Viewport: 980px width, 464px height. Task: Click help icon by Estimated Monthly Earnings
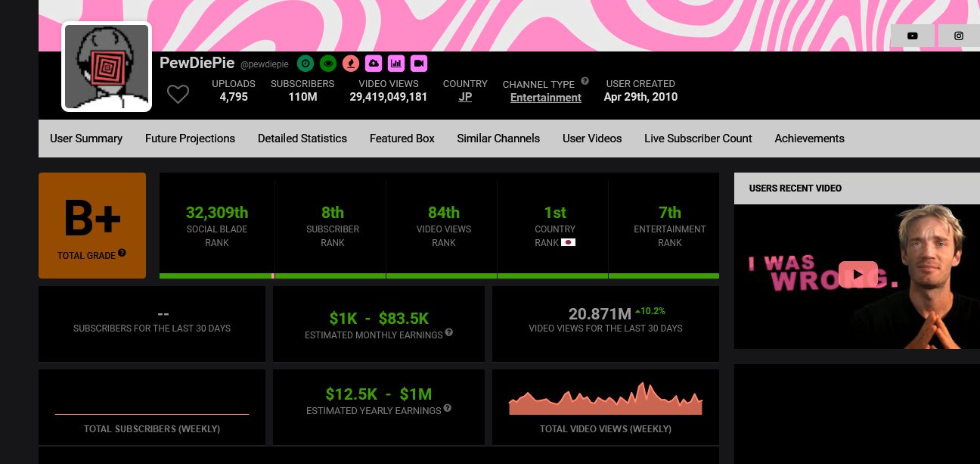[449, 332]
